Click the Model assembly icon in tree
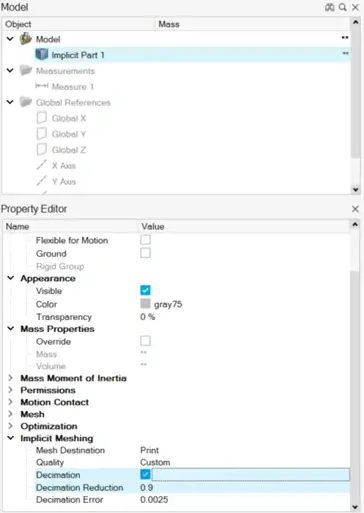 pos(26,39)
